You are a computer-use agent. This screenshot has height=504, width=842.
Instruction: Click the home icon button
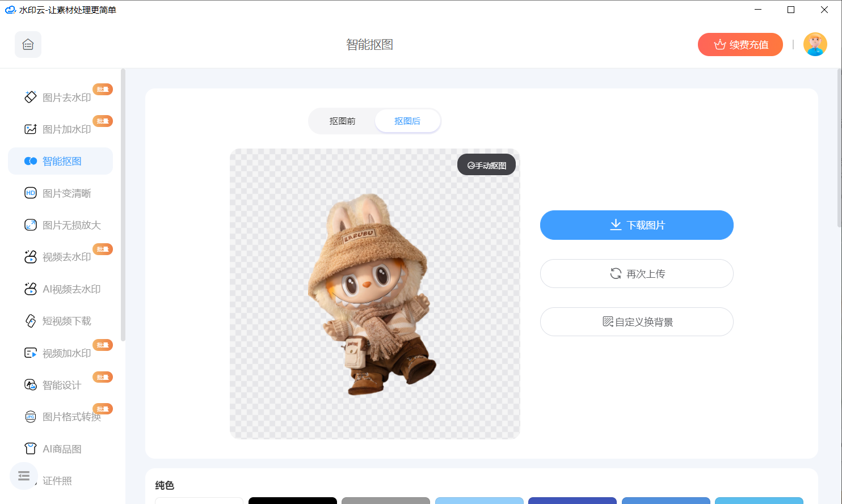point(28,44)
